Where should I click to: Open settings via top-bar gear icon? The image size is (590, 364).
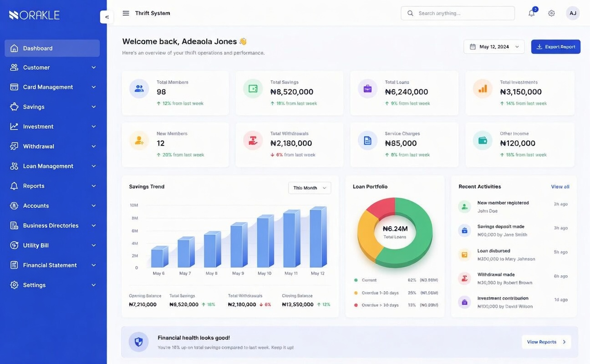[x=551, y=13]
